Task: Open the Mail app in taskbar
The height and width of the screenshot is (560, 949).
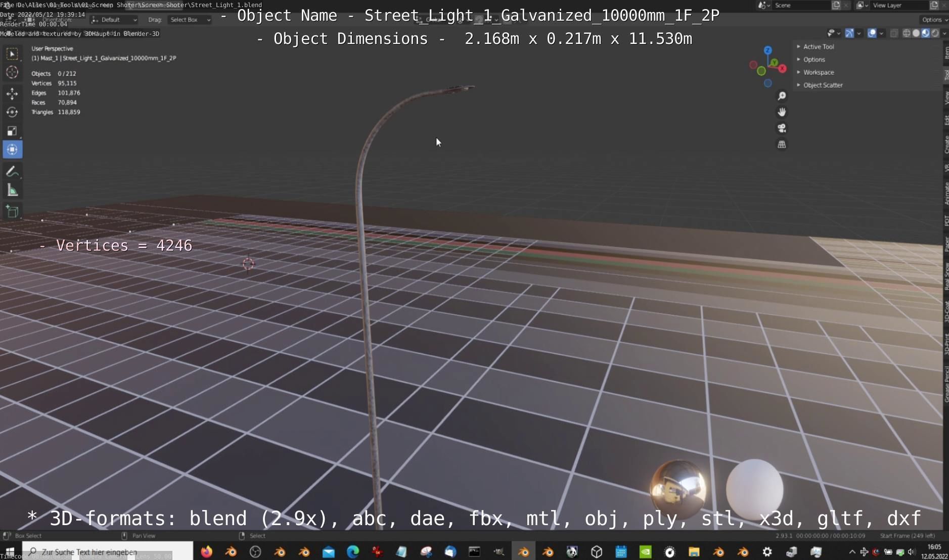Action: [328, 552]
